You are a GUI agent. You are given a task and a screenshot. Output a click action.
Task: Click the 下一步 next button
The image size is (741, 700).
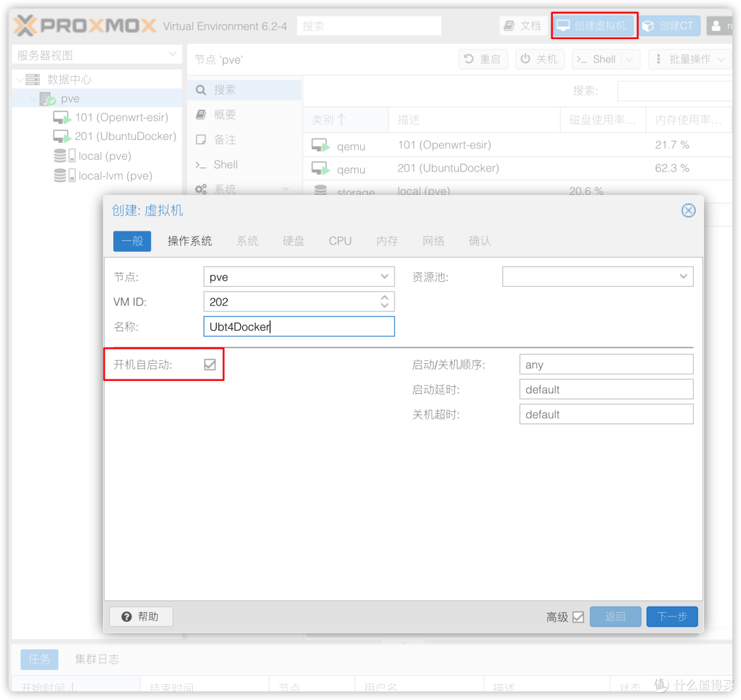click(672, 616)
